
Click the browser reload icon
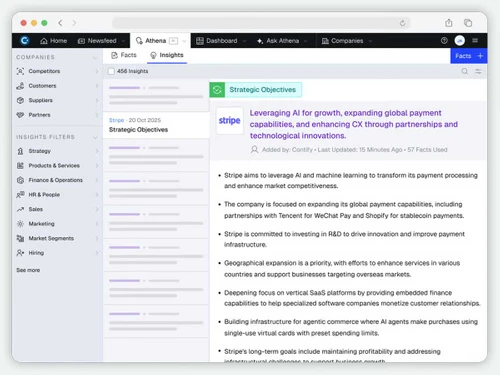point(402,23)
